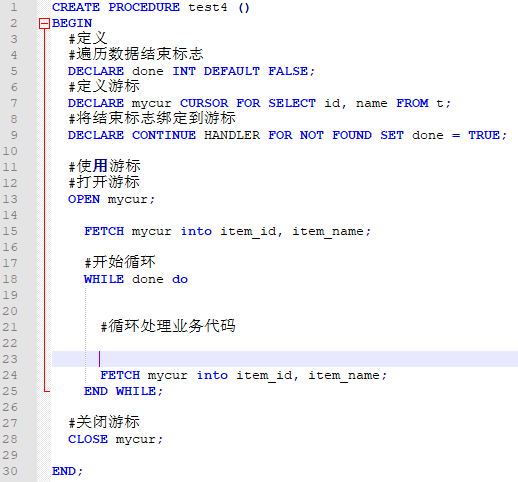The image size is (518, 482).
Task: Click the BEGIN keyword
Action: (72, 23)
